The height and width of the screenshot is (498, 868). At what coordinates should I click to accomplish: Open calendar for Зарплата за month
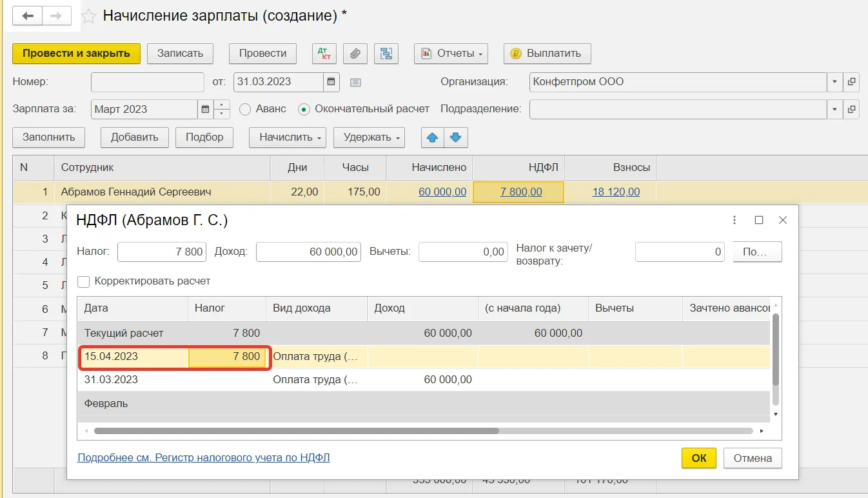(206, 109)
